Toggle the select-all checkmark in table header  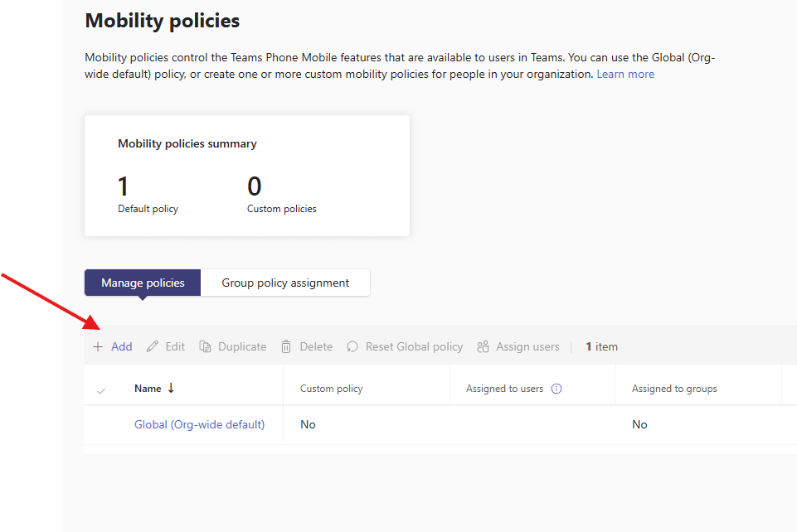101,389
